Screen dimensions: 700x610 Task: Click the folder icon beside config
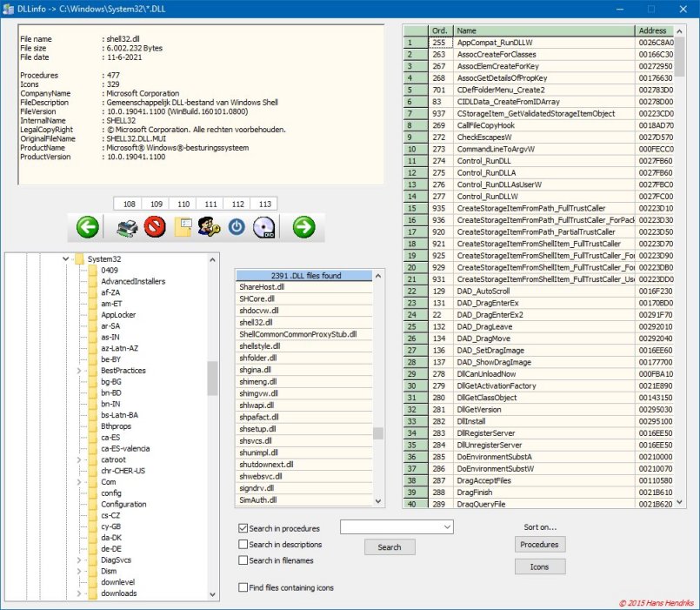pos(93,493)
